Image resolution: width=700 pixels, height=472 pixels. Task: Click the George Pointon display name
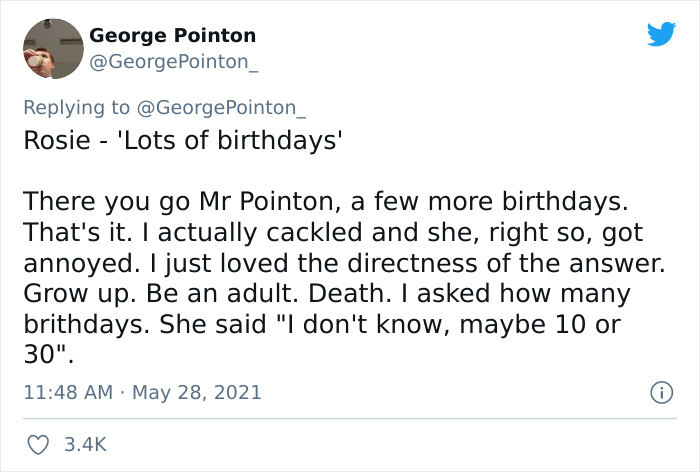pos(172,35)
